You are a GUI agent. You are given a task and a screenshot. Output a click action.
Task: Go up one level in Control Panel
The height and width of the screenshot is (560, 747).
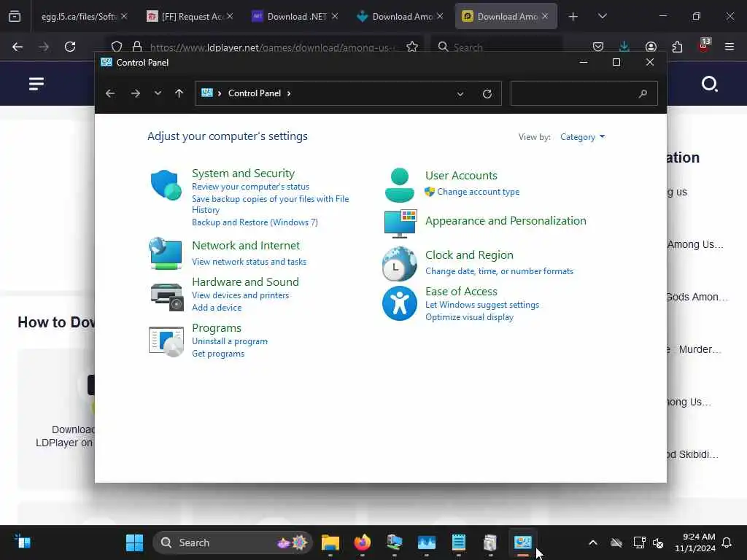coord(179,93)
